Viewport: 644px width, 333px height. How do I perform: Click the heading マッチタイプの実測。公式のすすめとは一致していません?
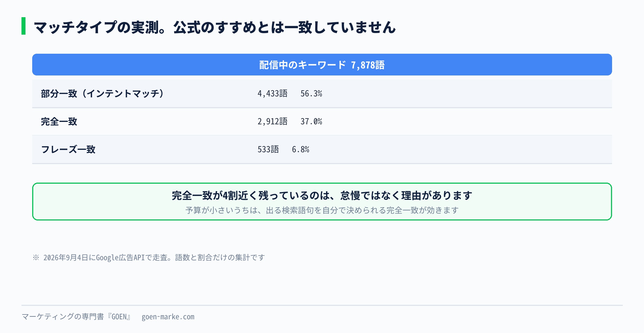point(215,27)
